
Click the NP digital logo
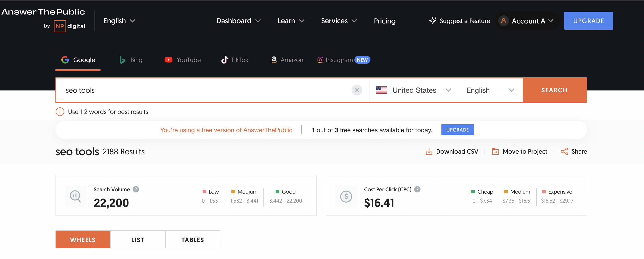(69, 26)
